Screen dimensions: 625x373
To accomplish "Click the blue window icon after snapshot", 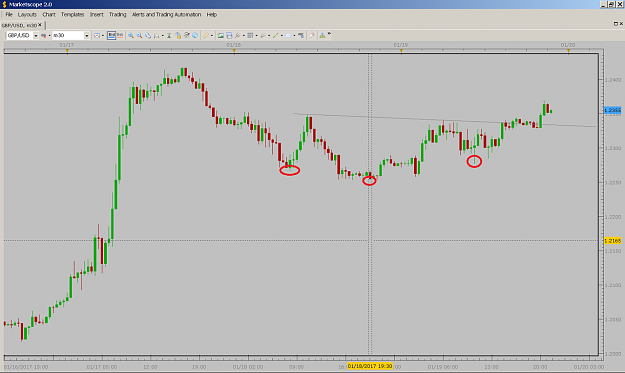I will click(229, 35).
